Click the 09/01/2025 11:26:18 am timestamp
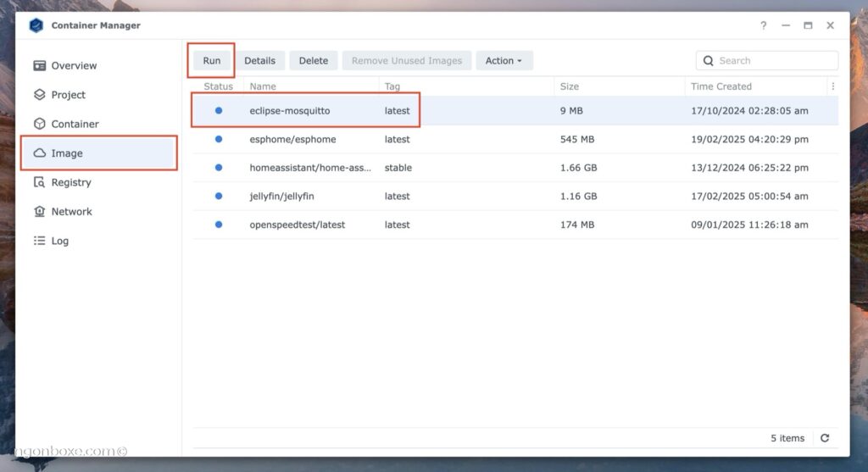The image size is (868, 472). 749,225
